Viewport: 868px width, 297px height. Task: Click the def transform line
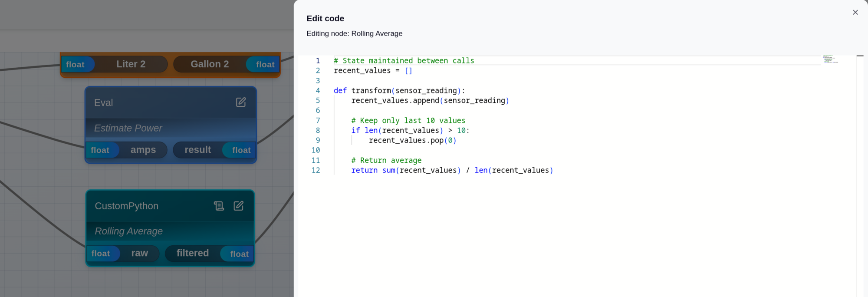[399, 91]
